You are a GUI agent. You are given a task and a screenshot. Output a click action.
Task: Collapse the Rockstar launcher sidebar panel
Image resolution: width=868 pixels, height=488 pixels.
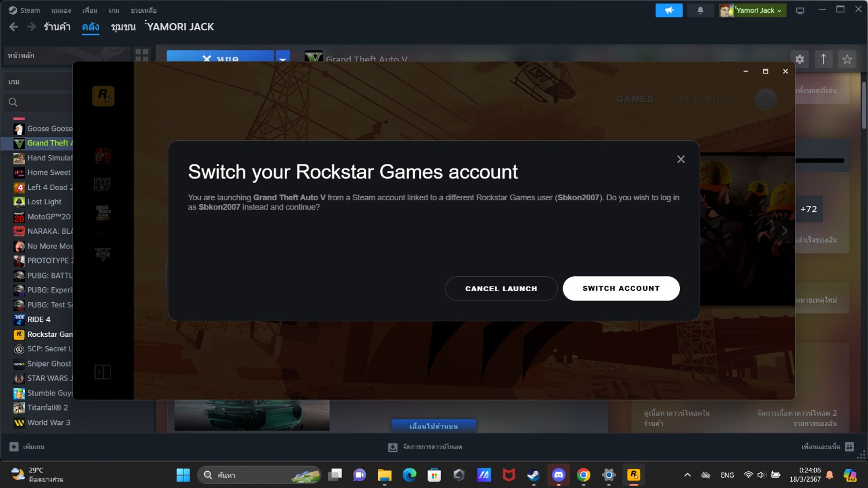point(102,372)
